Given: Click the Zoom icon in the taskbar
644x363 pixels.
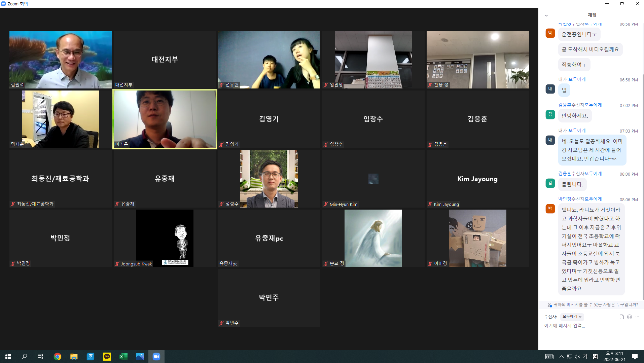Looking at the screenshot, I should click(156, 357).
